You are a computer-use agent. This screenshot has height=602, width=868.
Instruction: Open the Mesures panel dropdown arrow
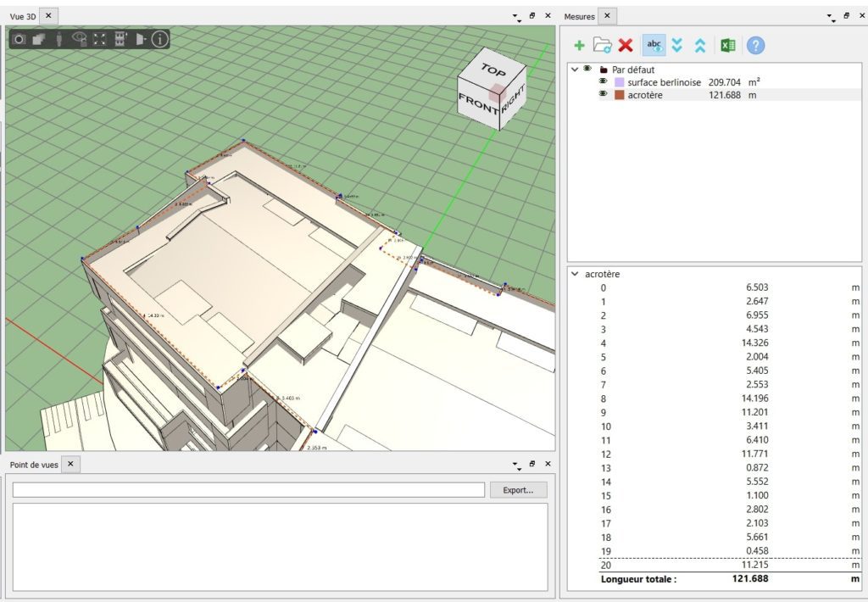(x=831, y=17)
